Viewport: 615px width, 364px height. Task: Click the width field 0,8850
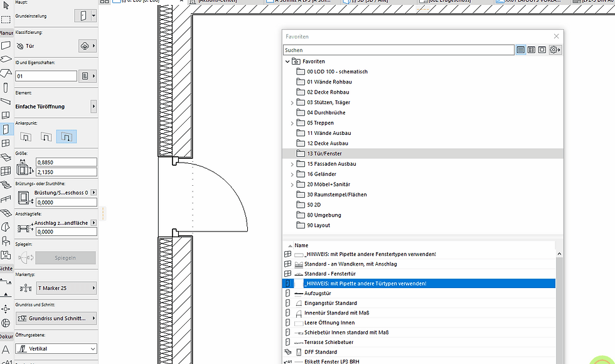tap(67, 162)
